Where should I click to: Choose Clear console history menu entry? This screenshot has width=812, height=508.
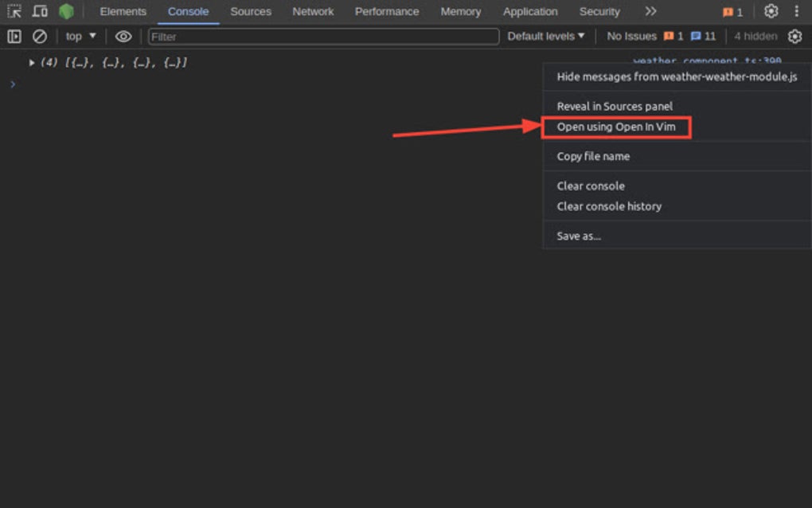click(x=677, y=206)
